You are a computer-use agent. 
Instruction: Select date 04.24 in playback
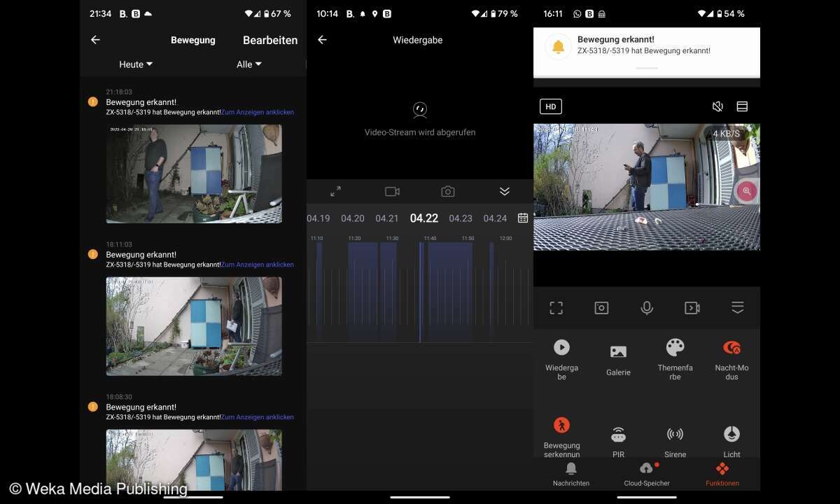[495, 218]
